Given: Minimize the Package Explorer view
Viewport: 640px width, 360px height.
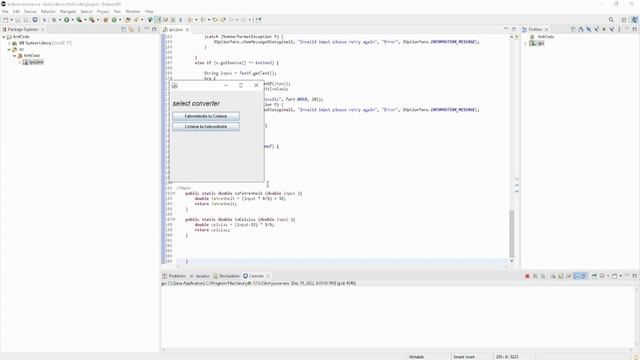Looking at the screenshot, I should pyautogui.click(x=147, y=29).
